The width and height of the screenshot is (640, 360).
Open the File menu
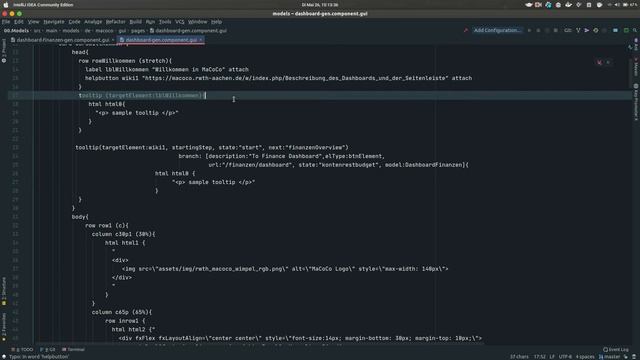coord(6,22)
